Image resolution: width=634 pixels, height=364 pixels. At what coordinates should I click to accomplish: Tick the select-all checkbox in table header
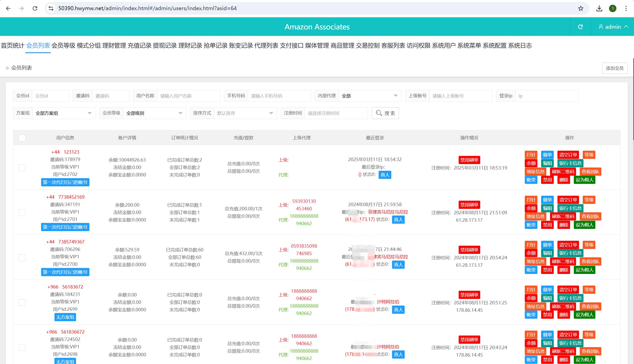coord(22,138)
